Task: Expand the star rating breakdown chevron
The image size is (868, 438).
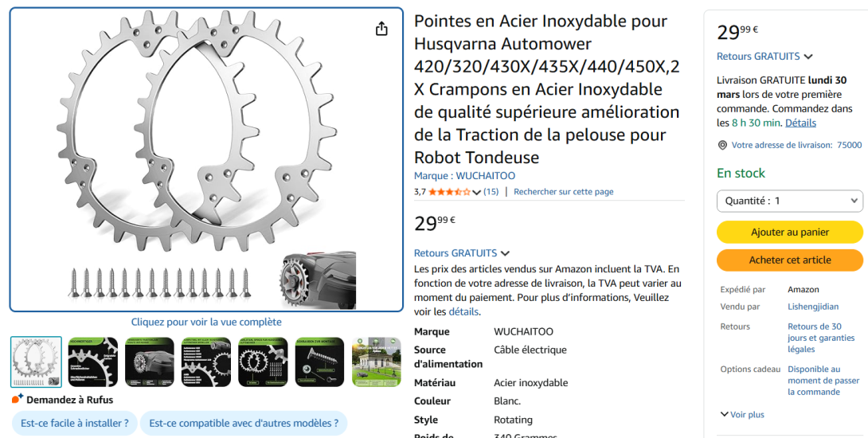Action: (x=477, y=192)
